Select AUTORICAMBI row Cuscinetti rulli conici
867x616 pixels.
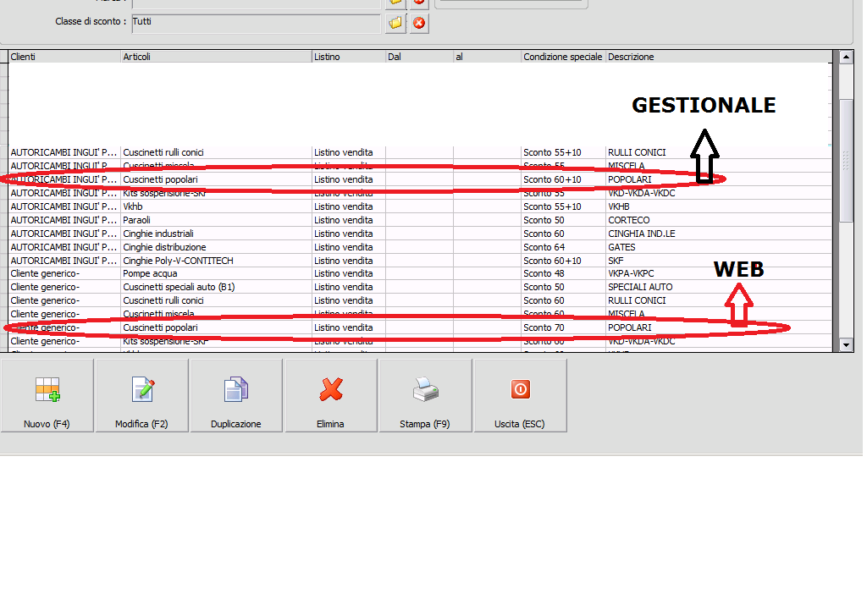(x=420, y=152)
